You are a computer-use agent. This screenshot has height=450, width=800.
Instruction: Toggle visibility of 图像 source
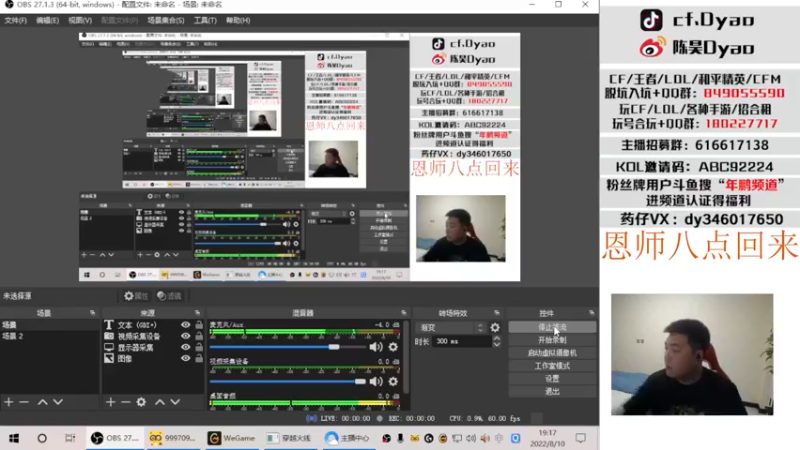pos(185,359)
